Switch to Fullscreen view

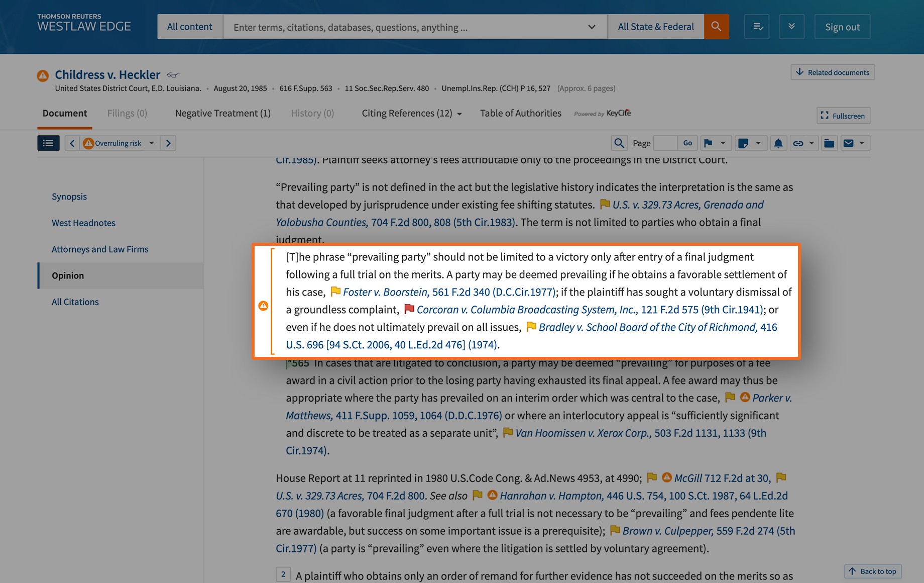(x=843, y=116)
